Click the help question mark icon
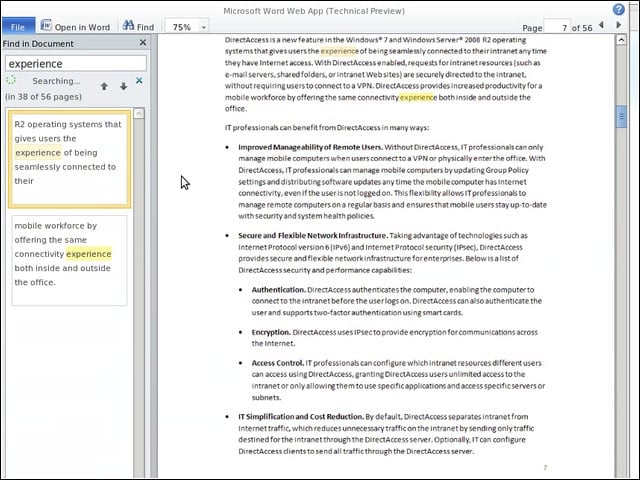This screenshot has height=480, width=640. (x=619, y=9)
